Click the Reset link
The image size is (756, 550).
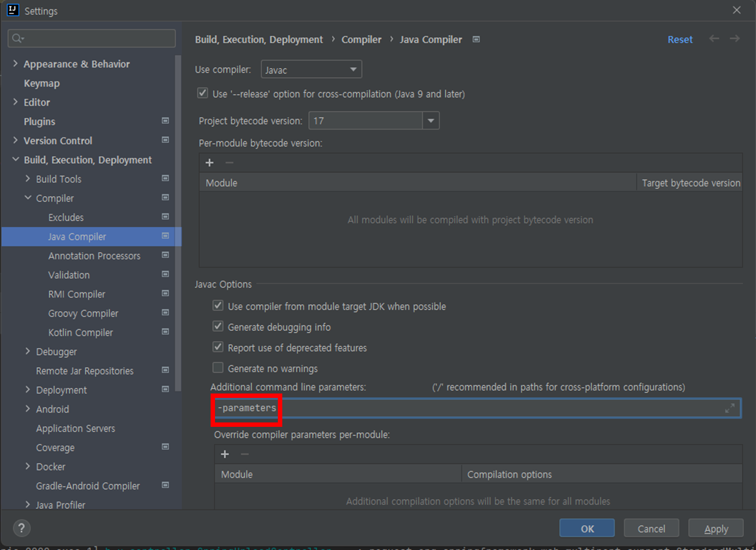tap(680, 39)
